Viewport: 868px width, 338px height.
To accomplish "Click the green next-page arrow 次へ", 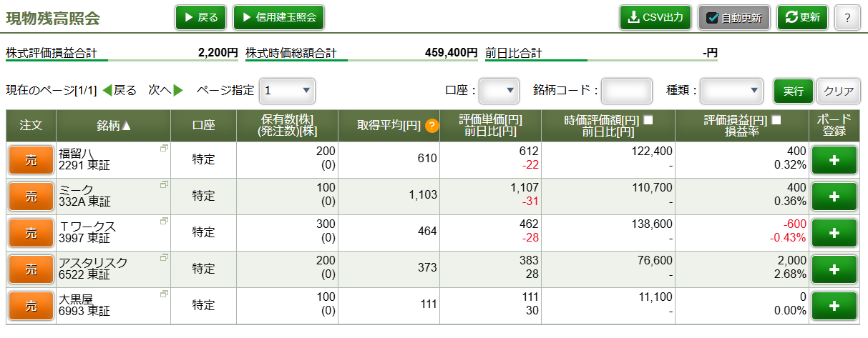I will 178,91.
